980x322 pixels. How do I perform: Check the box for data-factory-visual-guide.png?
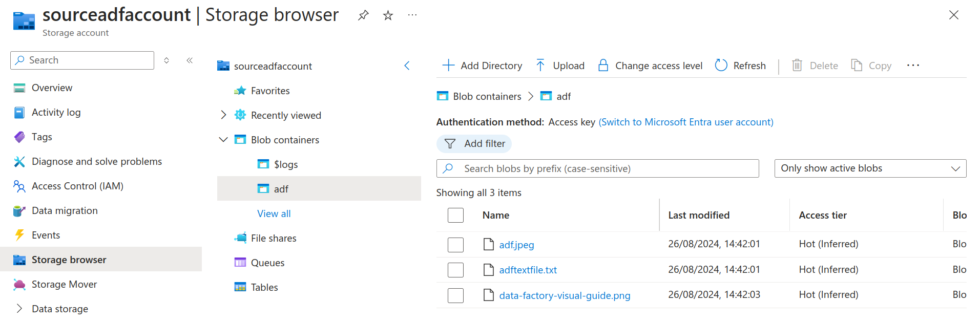click(x=455, y=295)
